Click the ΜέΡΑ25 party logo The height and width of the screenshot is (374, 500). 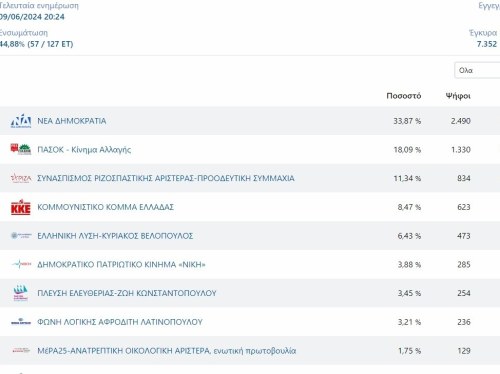21,350
